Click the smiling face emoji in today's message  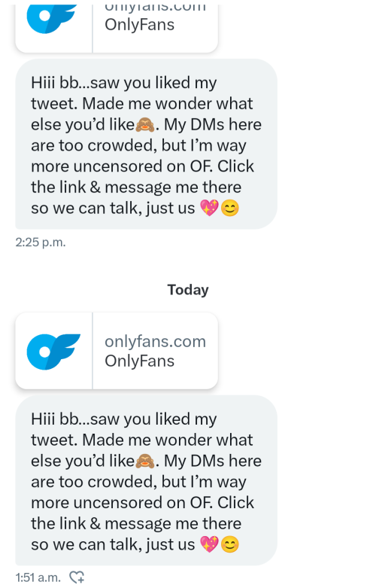pyautogui.click(x=230, y=544)
